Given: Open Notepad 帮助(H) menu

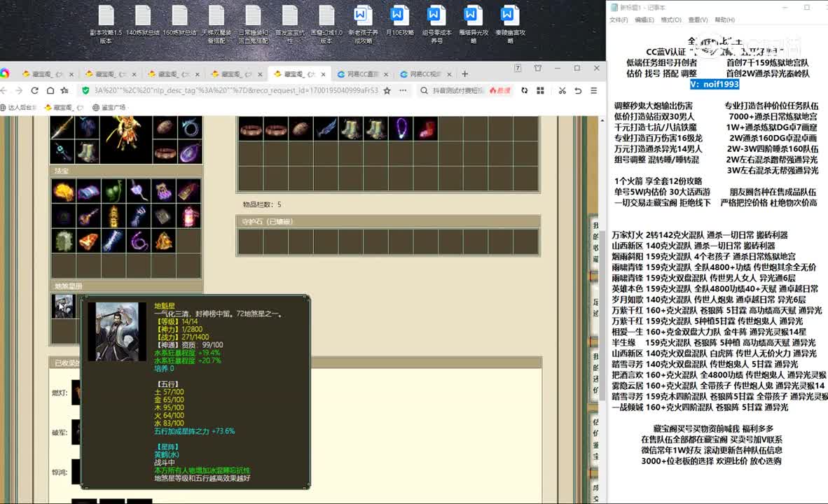Looking at the screenshot, I should [x=724, y=20].
